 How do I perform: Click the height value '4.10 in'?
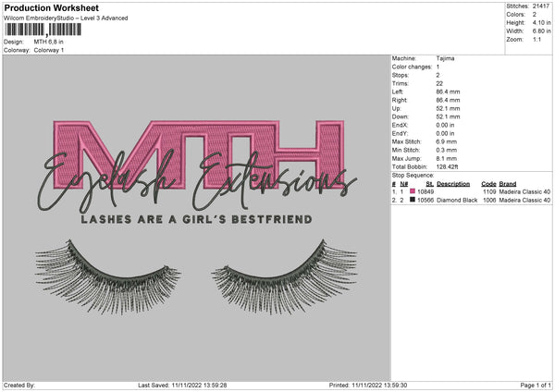click(541, 22)
